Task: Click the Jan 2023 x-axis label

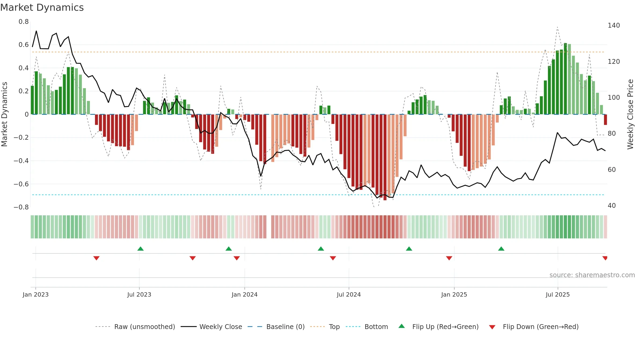Action: click(36, 294)
